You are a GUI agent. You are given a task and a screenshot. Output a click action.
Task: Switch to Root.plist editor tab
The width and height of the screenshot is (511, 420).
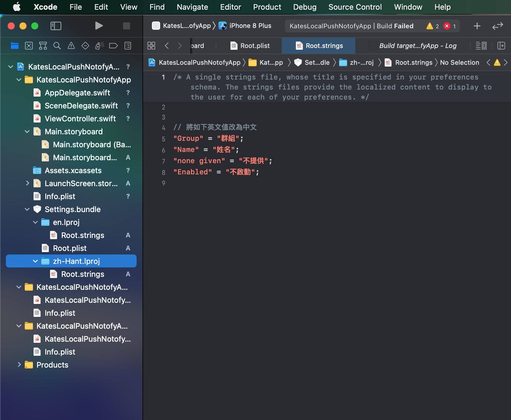click(x=250, y=46)
